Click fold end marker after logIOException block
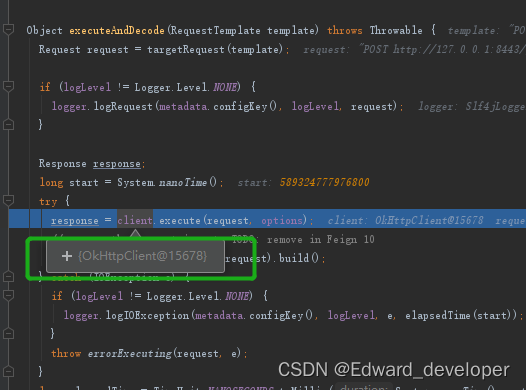The image size is (526, 390). (x=8, y=333)
